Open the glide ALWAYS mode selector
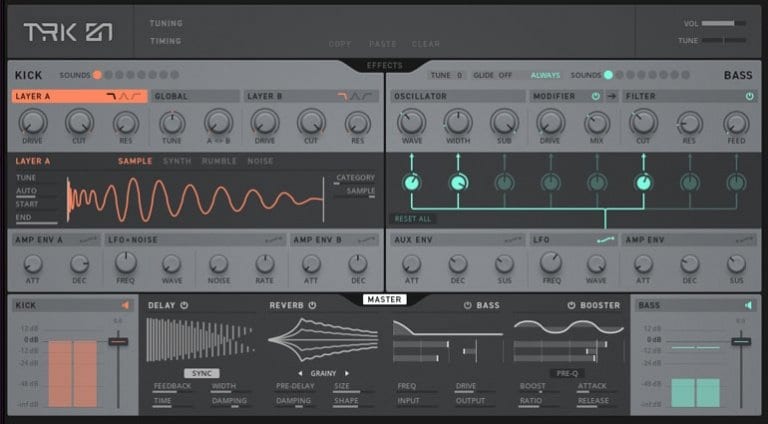This screenshot has height=424, width=768. point(545,75)
